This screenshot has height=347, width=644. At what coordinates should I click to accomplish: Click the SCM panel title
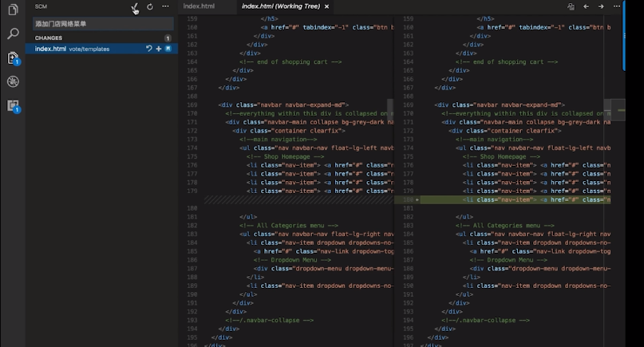[41, 6]
